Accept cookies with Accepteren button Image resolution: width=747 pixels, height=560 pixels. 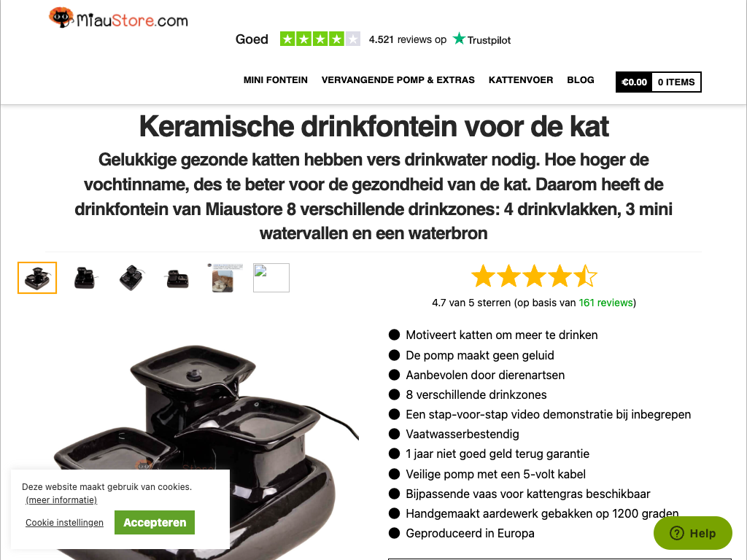pos(155,522)
